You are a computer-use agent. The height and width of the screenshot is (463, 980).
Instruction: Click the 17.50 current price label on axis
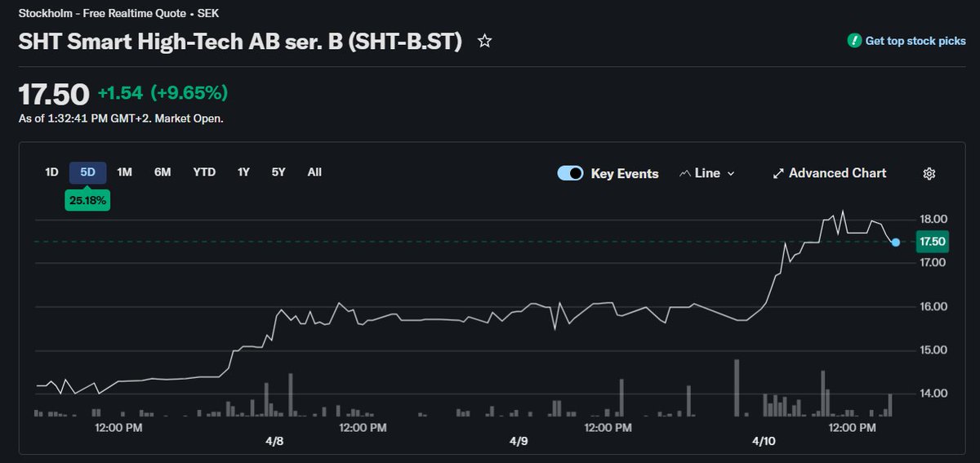(x=932, y=242)
